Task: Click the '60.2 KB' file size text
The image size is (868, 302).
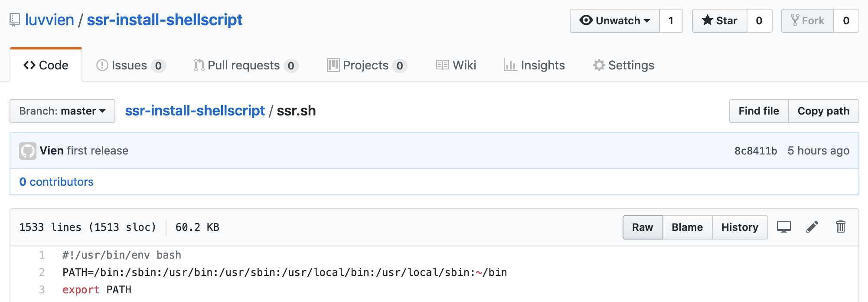Action: click(x=197, y=227)
